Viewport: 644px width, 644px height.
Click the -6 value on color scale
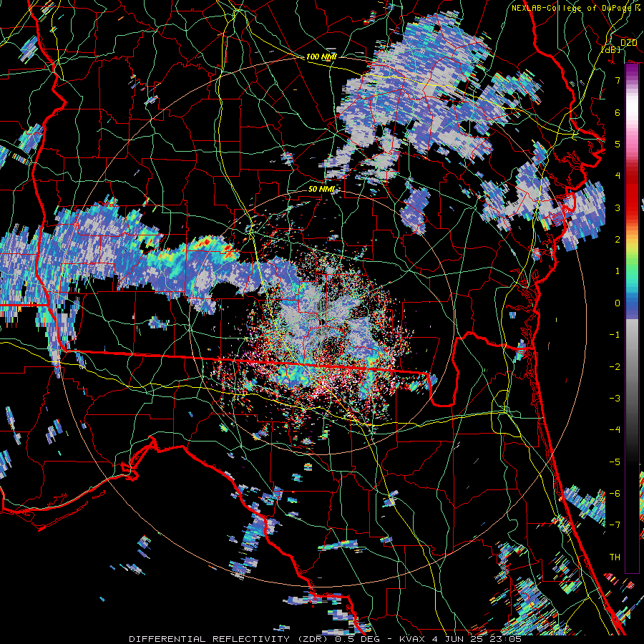coord(615,494)
